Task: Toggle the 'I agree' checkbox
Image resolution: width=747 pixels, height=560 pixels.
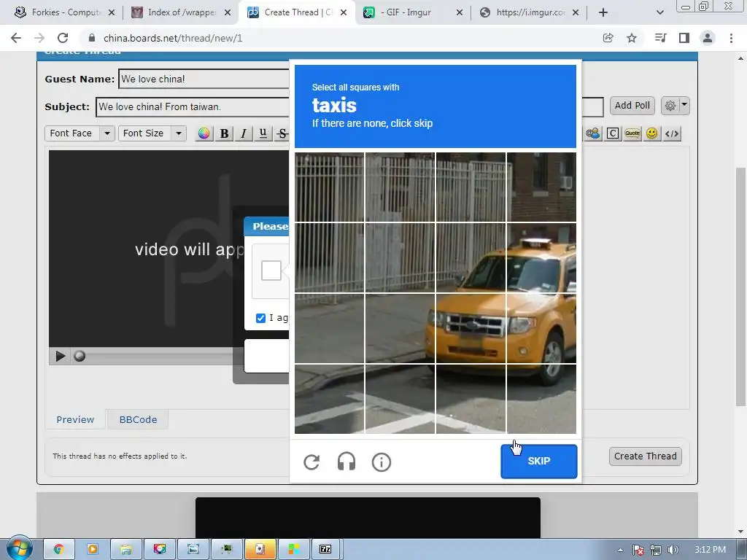Action: 260,318
